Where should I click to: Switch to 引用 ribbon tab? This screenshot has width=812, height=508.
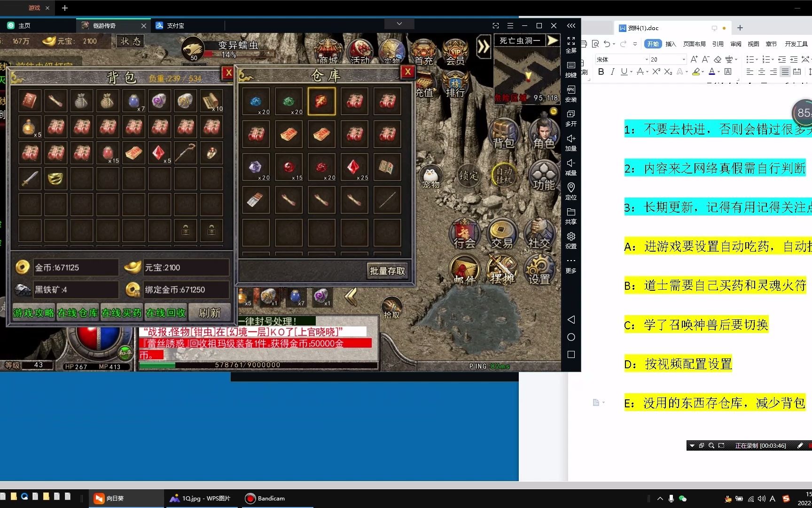click(x=718, y=44)
